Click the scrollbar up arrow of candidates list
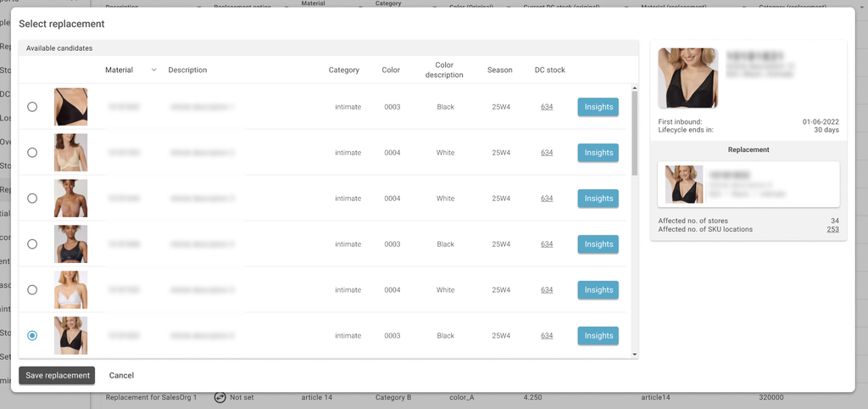Screen dimensions: 868x409 pos(634,87)
